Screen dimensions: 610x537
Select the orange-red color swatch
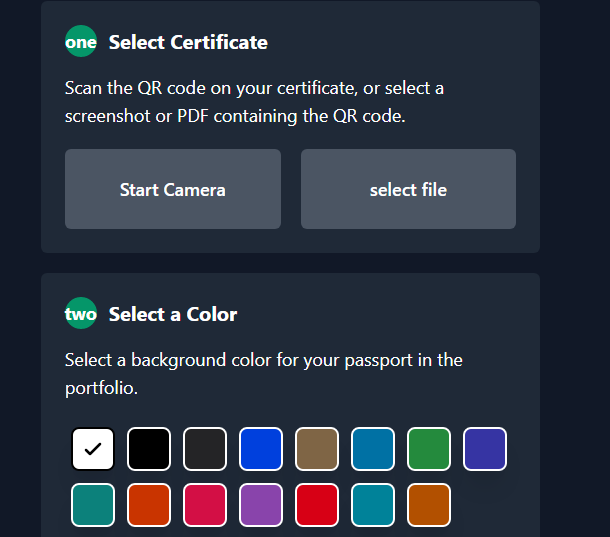click(149, 505)
